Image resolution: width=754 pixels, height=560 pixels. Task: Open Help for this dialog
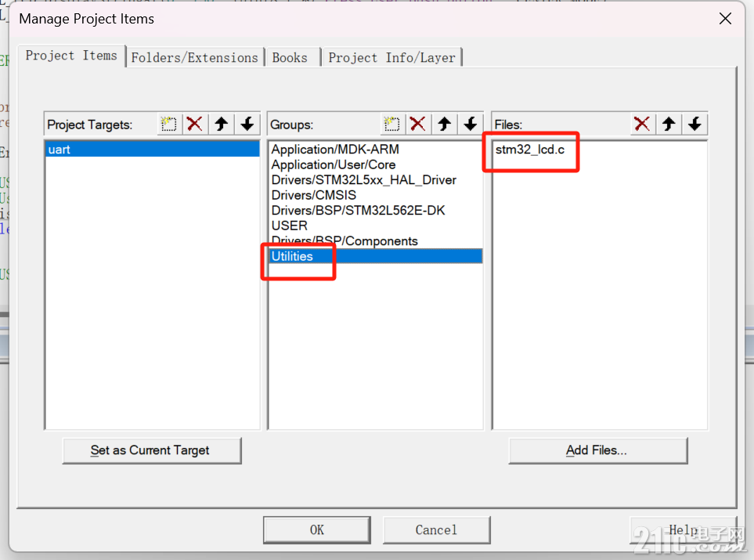click(683, 530)
